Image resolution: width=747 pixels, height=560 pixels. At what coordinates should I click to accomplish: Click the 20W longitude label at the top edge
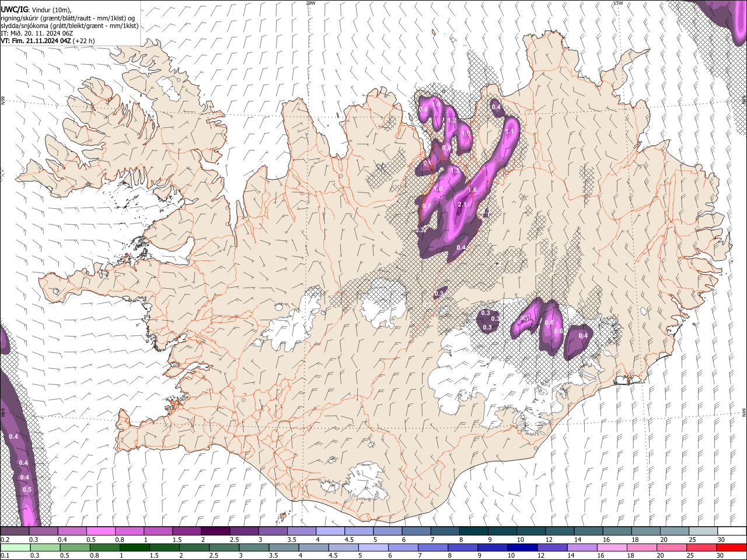click(x=310, y=3)
